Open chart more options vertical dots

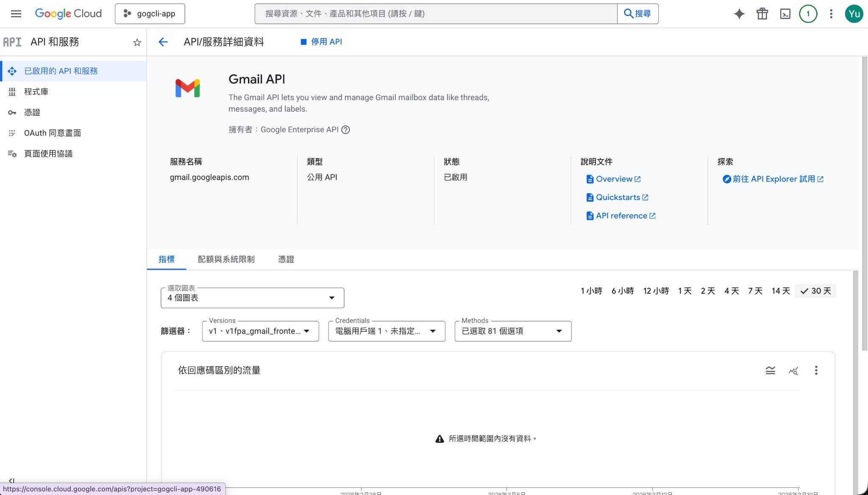816,370
